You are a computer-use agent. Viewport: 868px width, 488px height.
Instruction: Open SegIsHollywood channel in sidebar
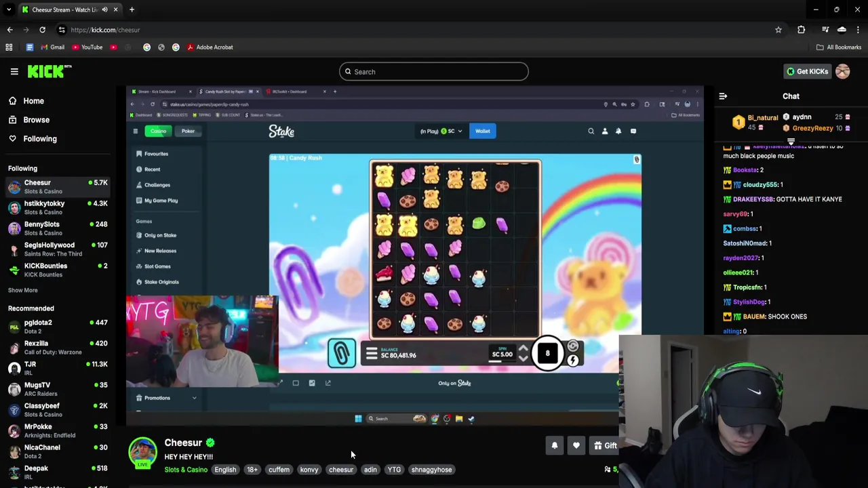(x=58, y=249)
